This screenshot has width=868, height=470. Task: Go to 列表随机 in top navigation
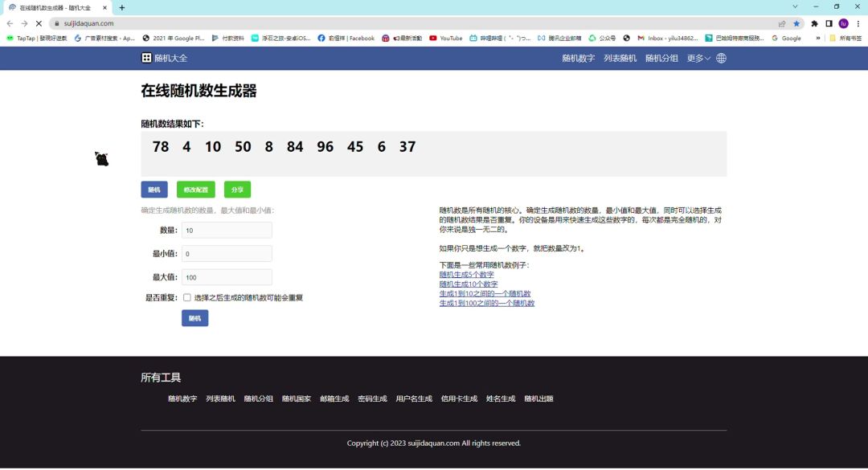click(x=620, y=58)
